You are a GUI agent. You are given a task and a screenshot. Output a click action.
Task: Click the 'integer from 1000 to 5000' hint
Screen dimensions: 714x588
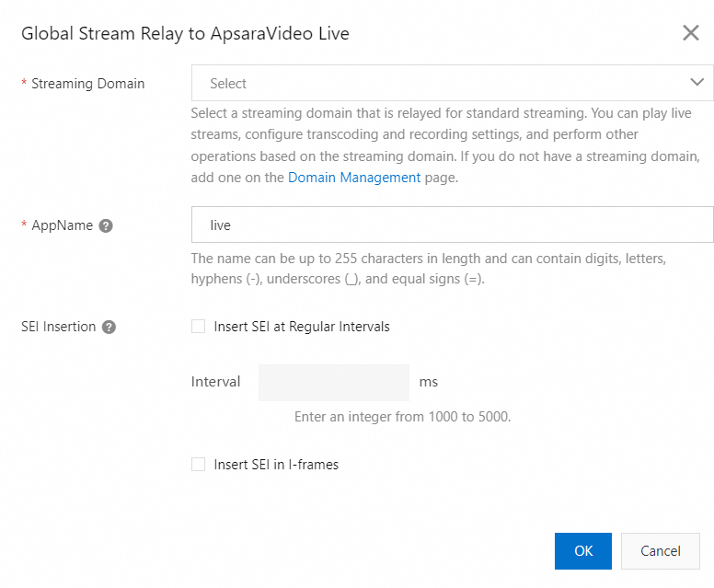[402, 417]
